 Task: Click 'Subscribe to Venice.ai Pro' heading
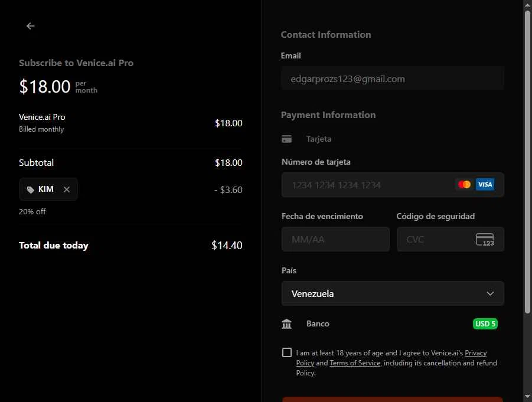click(x=76, y=63)
